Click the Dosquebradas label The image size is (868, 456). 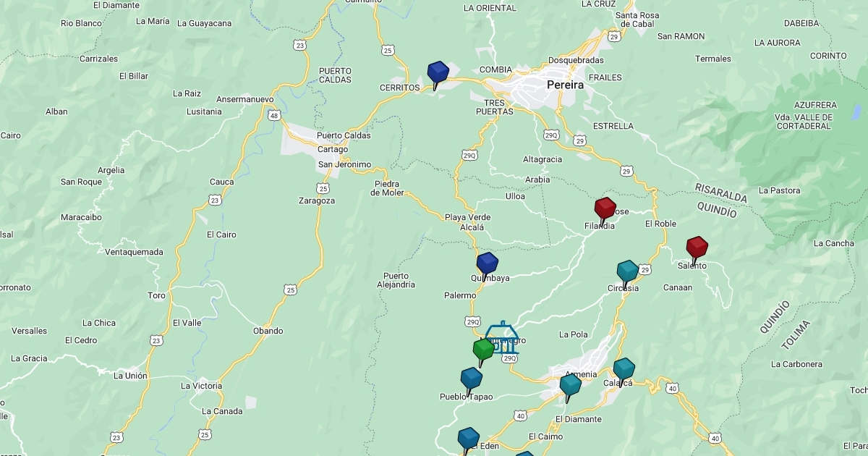576,60
